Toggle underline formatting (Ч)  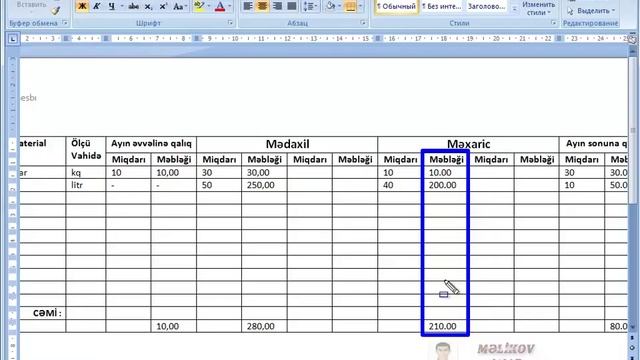(x=111, y=6)
